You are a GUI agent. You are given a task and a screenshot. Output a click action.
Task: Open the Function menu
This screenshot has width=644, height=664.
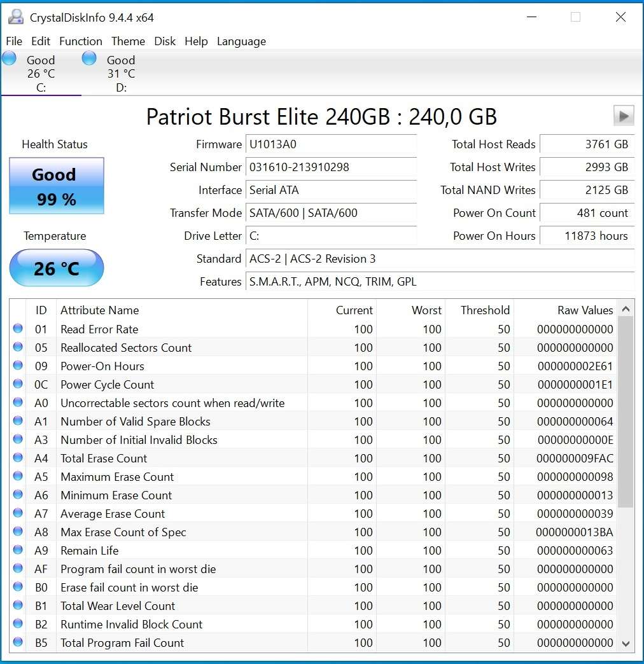click(80, 41)
